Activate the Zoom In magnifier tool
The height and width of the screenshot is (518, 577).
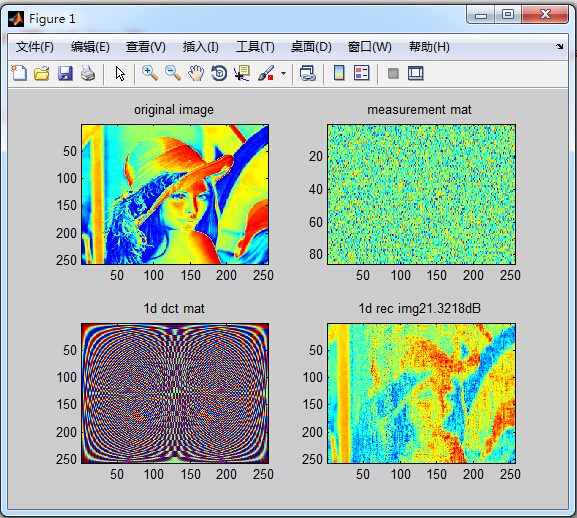[x=150, y=73]
